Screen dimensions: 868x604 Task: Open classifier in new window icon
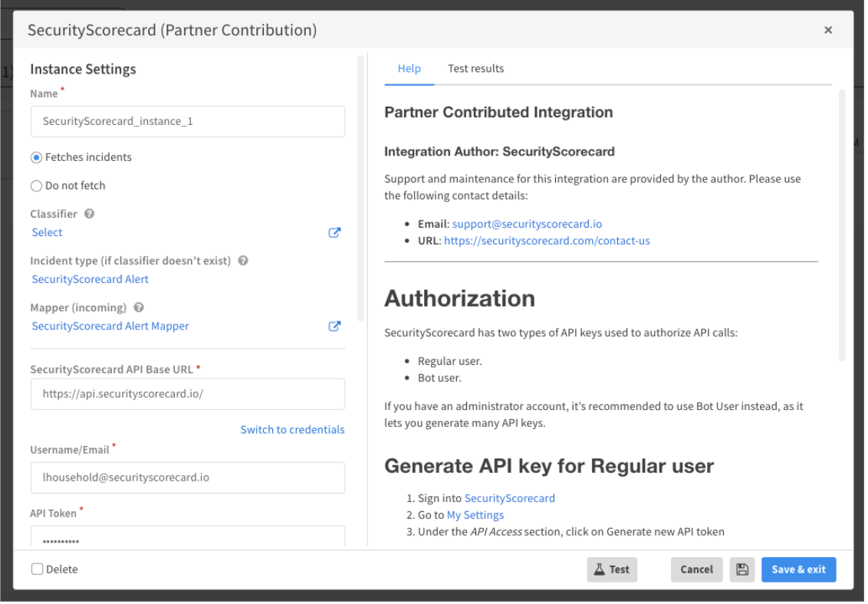pyautogui.click(x=335, y=234)
